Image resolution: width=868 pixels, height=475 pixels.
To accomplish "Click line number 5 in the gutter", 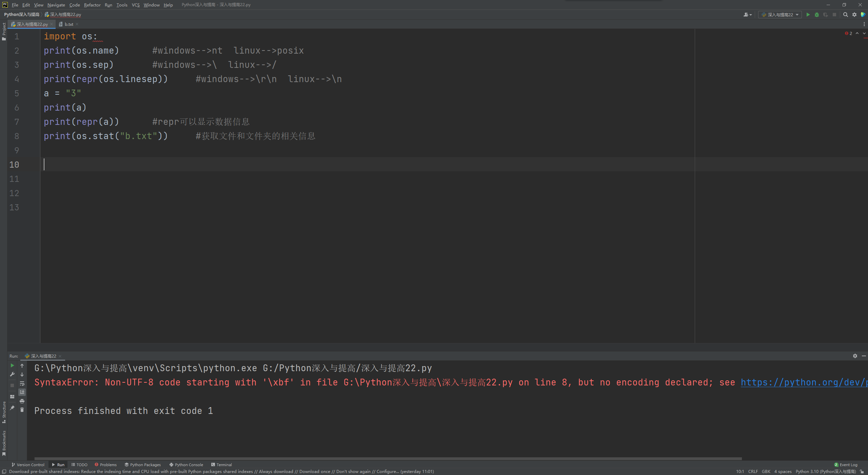I will pyautogui.click(x=17, y=93).
